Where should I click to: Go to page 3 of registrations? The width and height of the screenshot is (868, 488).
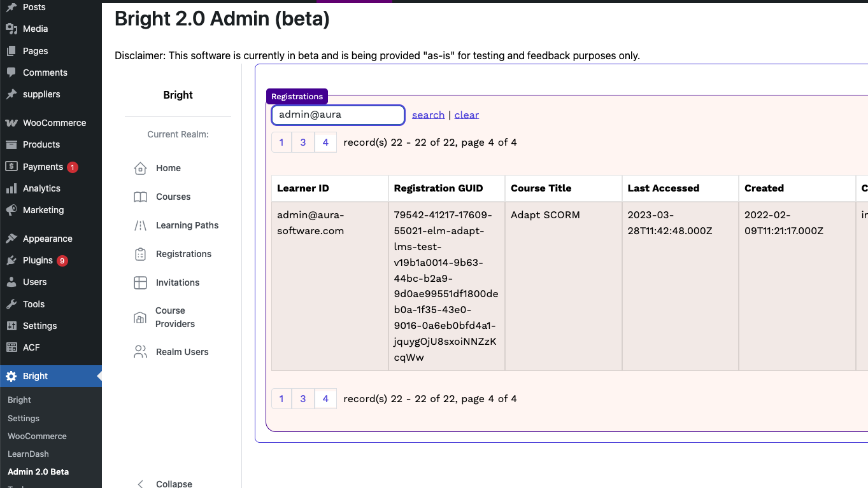[303, 142]
